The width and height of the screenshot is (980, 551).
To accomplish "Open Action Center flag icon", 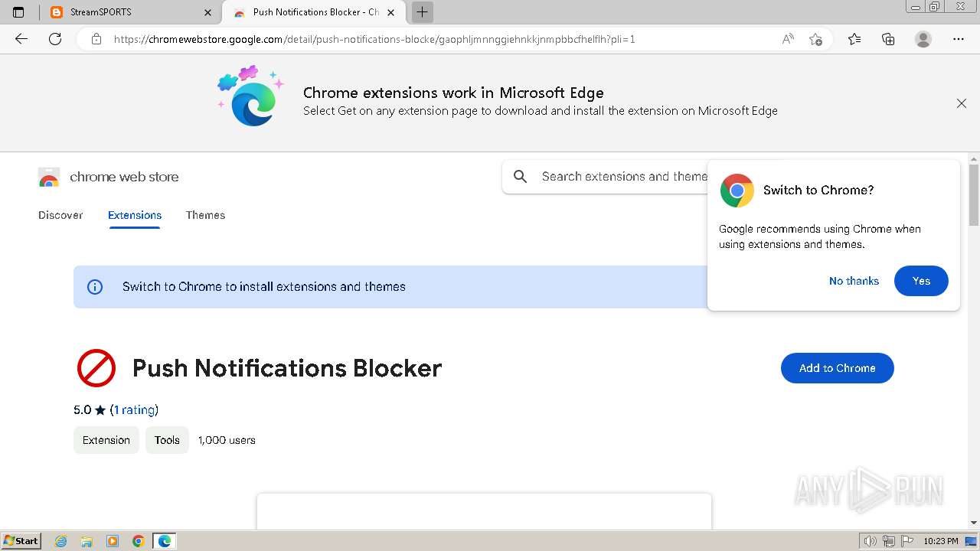I will pos(907,541).
